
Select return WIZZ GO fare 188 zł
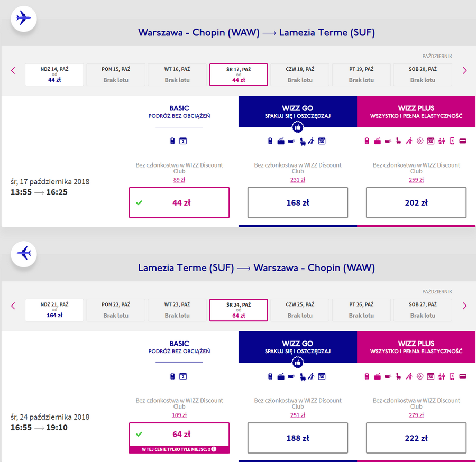tap(297, 438)
